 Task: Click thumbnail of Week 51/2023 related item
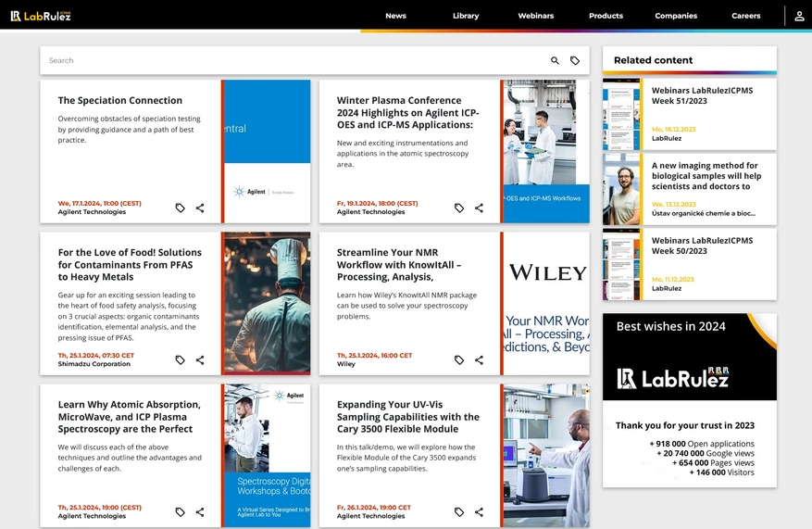point(621,115)
